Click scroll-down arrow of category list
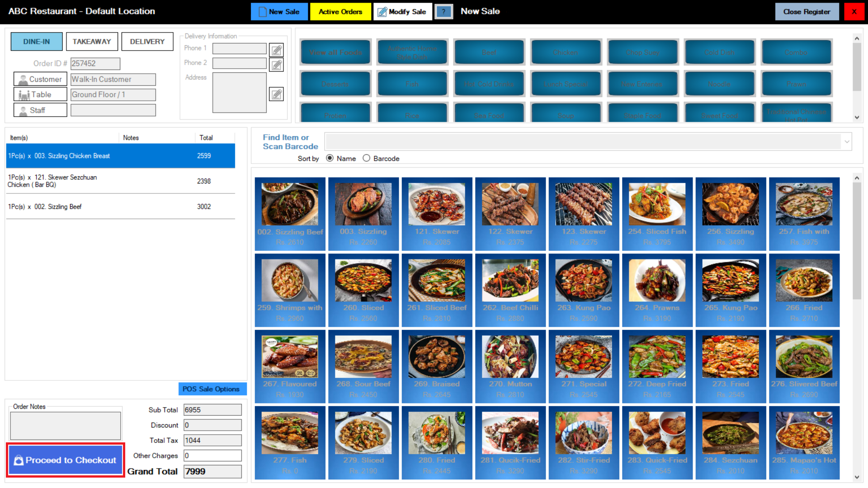Viewport: 868px width, 488px height. [857, 117]
